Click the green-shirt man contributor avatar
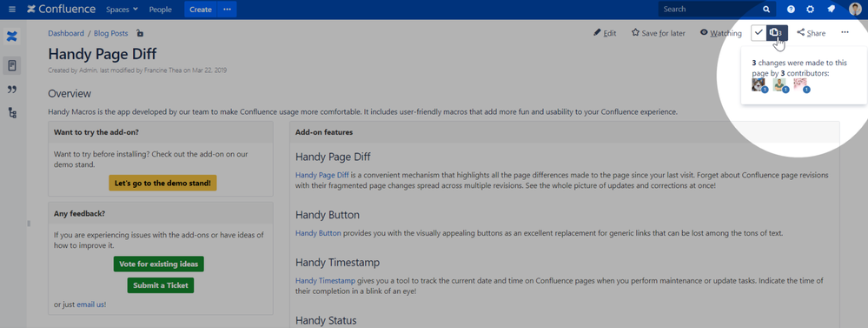 point(779,84)
